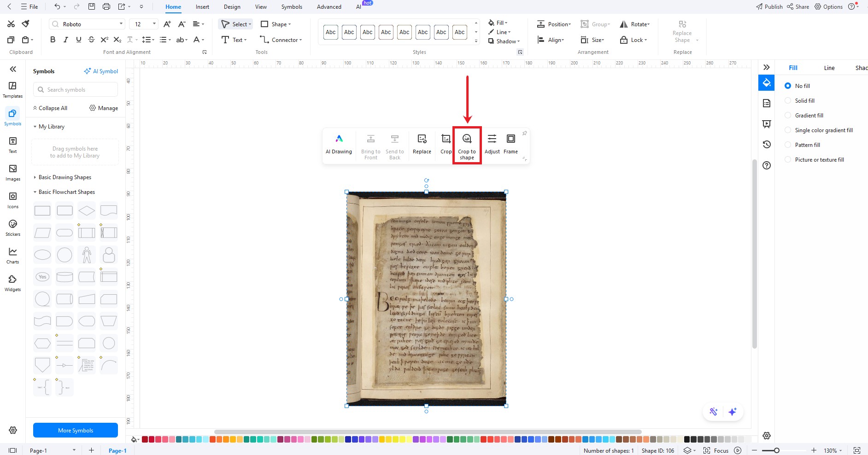Viewport: 868px width, 455px height.
Task: Click the Crop to shape tool
Action: point(467,146)
